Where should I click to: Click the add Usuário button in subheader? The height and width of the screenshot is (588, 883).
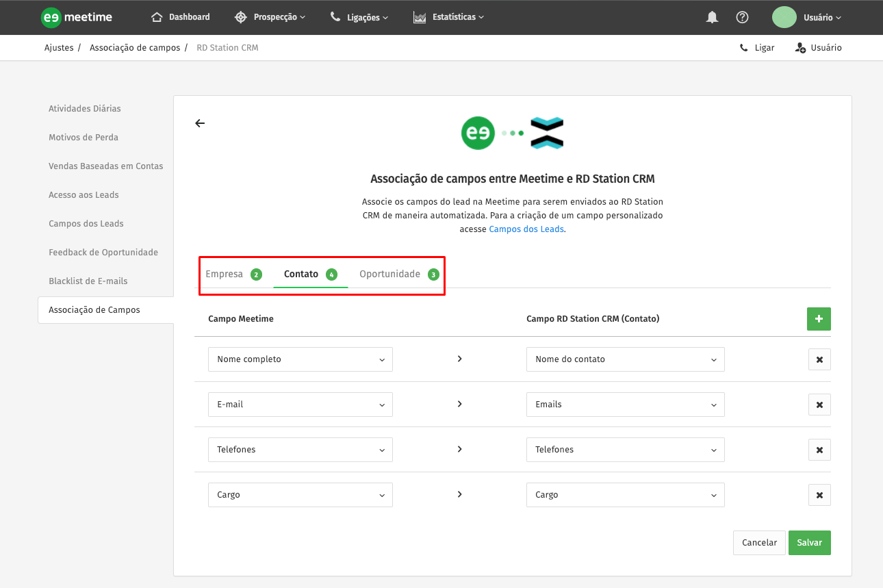[819, 48]
